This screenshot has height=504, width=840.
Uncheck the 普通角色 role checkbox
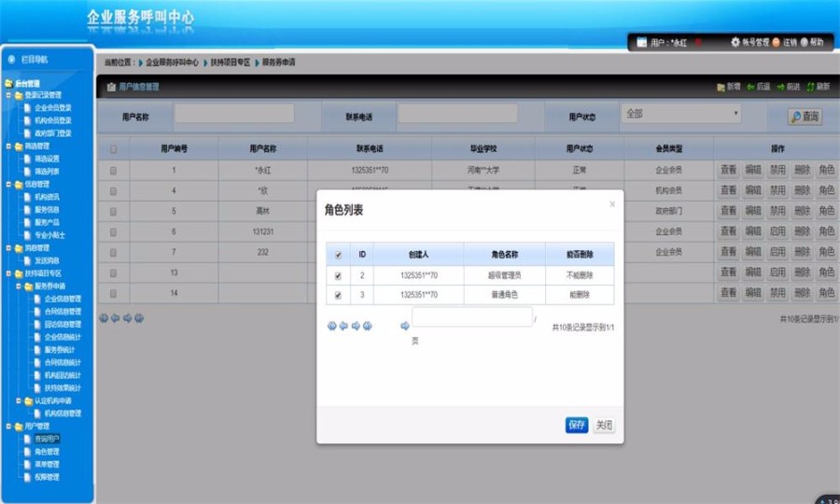click(x=338, y=295)
